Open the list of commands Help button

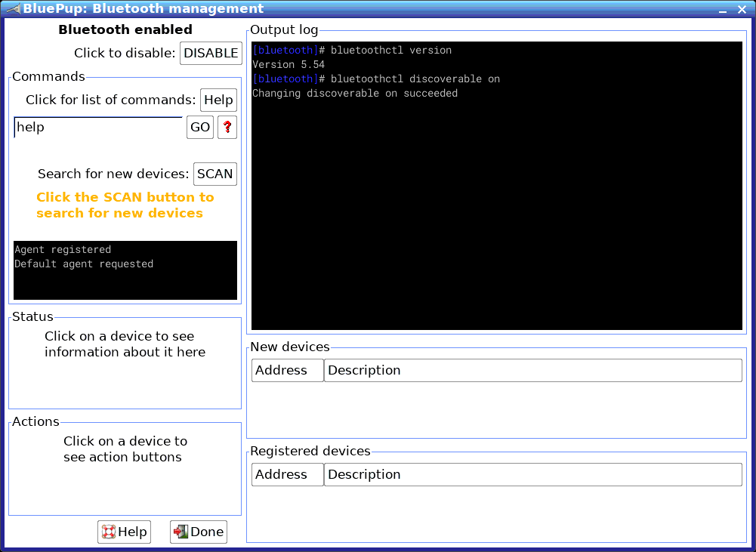point(218,100)
